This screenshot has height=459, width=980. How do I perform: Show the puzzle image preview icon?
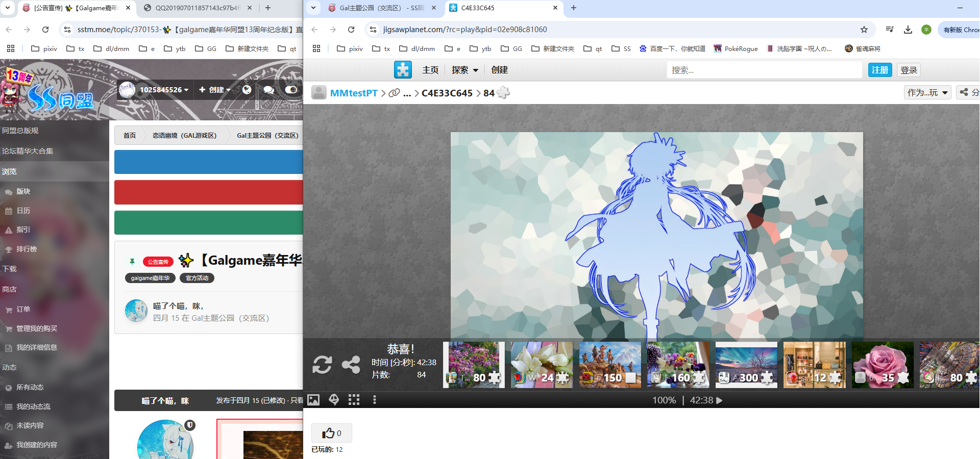[313, 400]
